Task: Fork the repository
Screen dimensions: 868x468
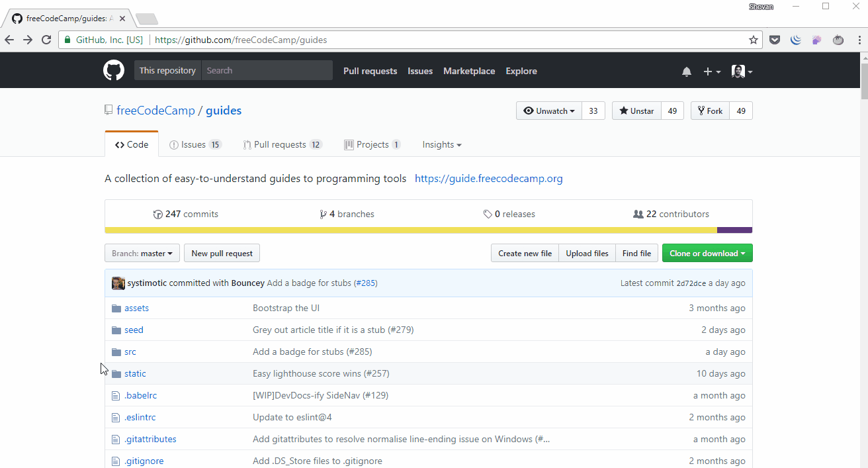Action: (x=710, y=111)
